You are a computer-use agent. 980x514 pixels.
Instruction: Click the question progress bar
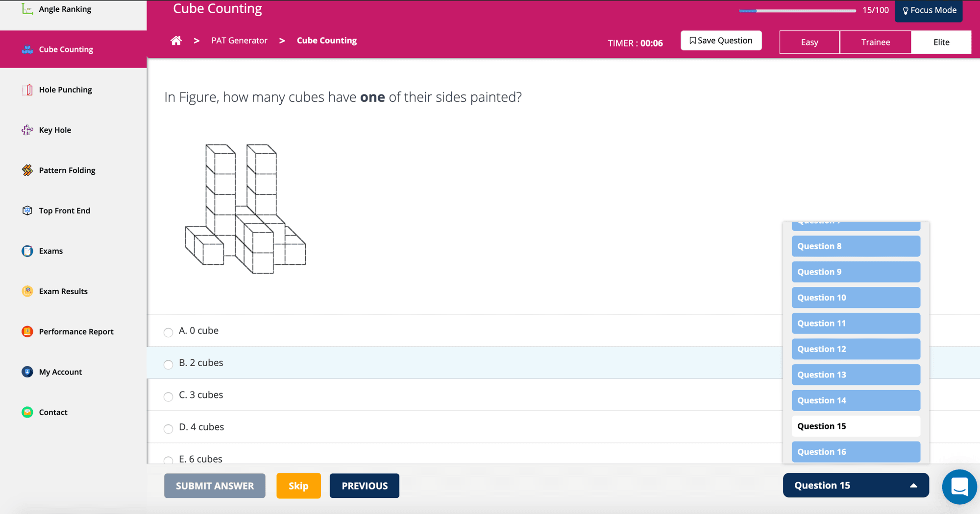point(797,10)
